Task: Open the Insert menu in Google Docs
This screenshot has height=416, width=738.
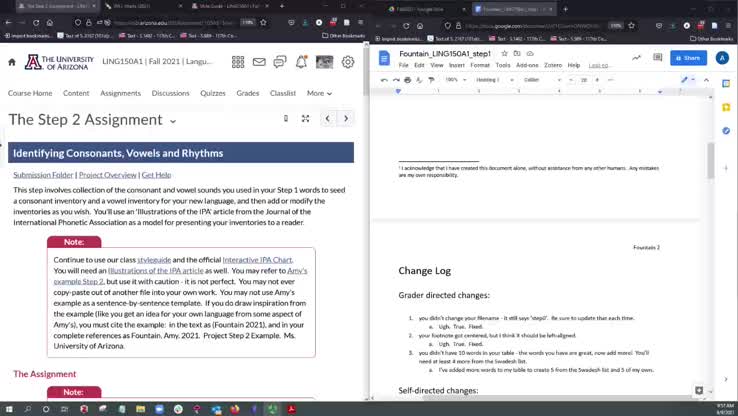Action: pyautogui.click(x=457, y=65)
